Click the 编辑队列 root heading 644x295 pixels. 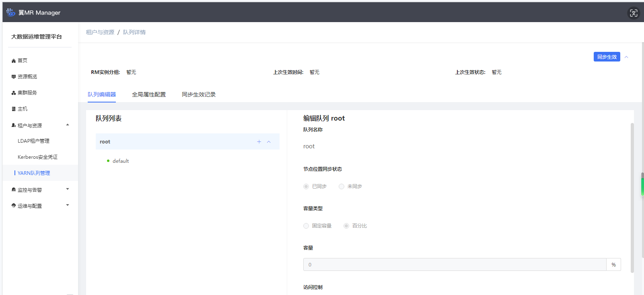coord(324,118)
